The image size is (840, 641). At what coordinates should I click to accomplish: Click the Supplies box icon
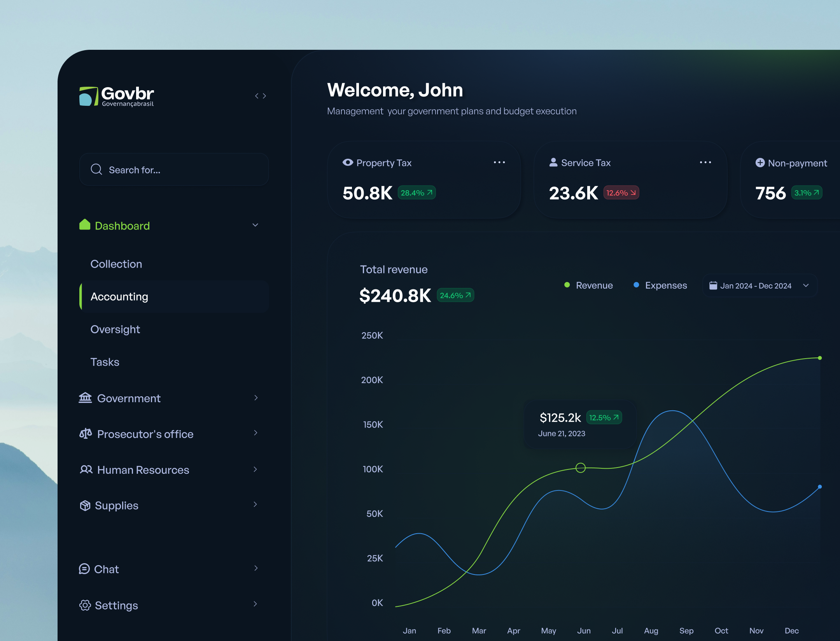coord(85,505)
